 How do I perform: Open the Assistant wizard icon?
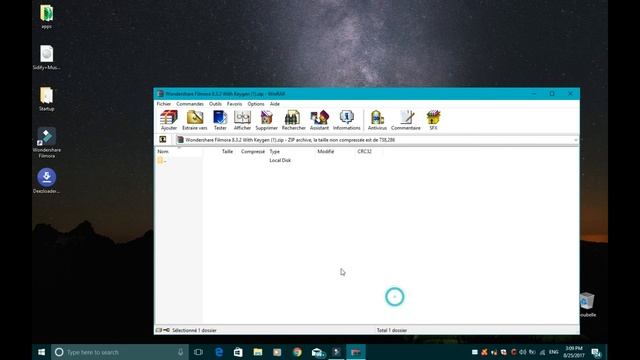coord(319,120)
